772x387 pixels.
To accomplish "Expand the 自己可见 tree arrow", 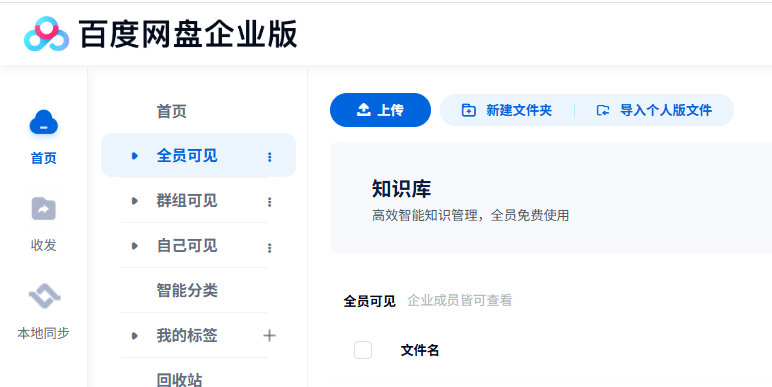I will point(135,246).
